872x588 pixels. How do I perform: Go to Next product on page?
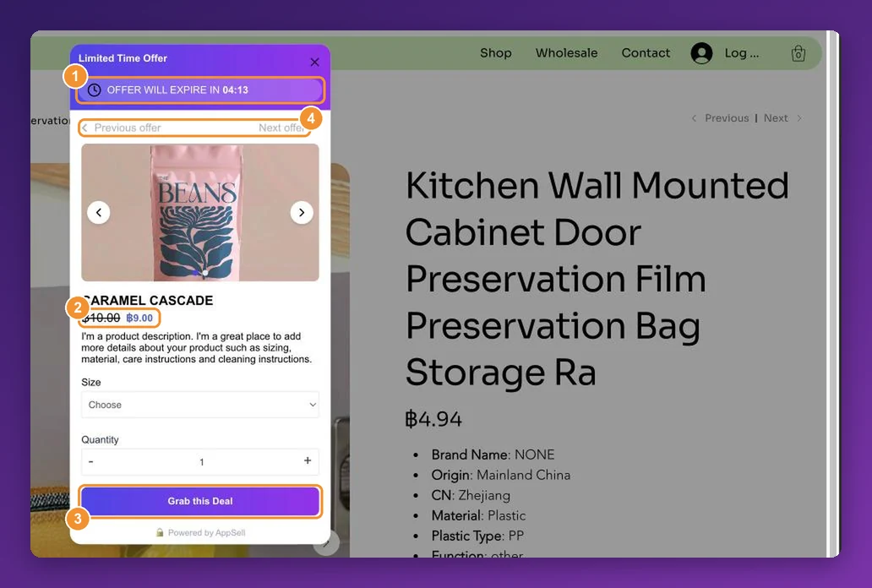point(782,118)
